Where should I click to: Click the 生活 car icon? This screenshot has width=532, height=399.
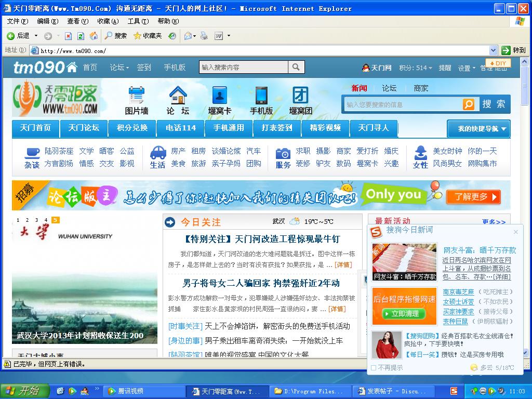coord(158,153)
